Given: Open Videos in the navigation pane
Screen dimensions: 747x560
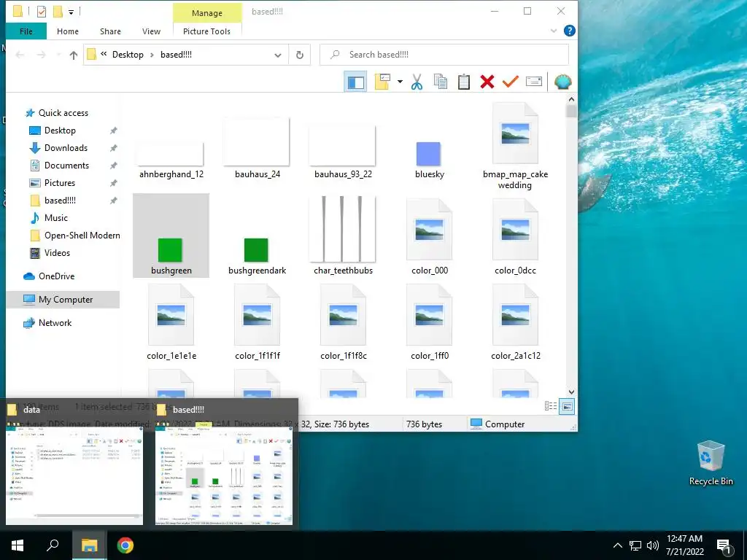Looking at the screenshot, I should coord(57,253).
